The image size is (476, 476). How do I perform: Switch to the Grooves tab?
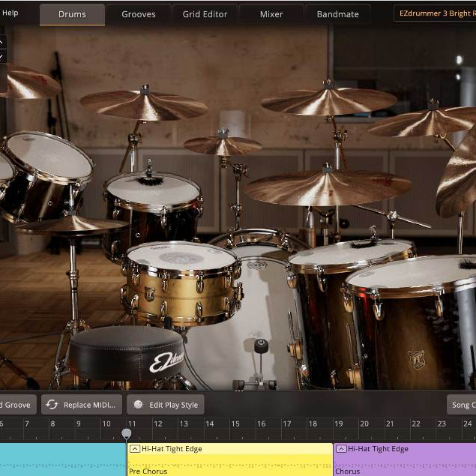139,14
